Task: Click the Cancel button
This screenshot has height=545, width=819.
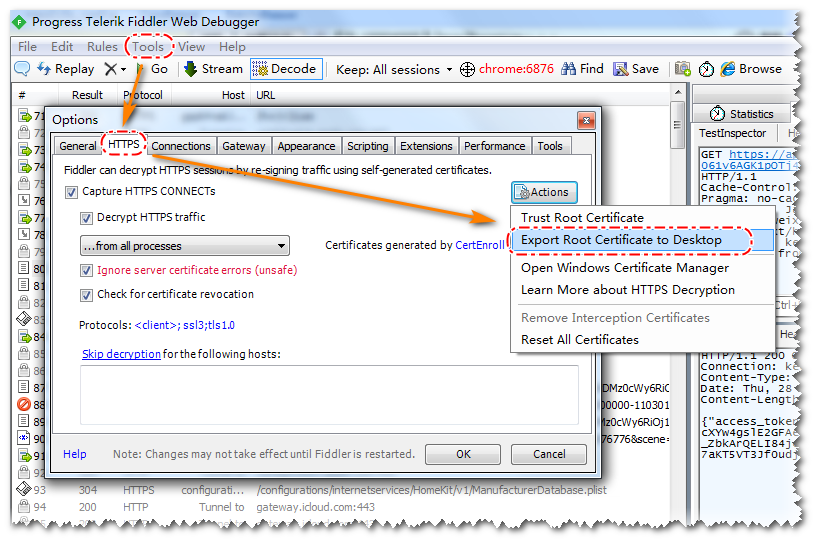Action: 549,454
